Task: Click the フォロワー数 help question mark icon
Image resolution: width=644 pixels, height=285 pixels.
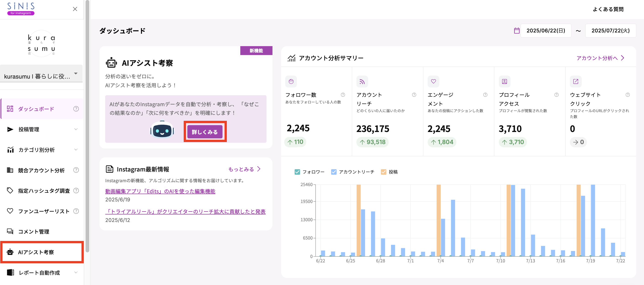Action: click(343, 95)
